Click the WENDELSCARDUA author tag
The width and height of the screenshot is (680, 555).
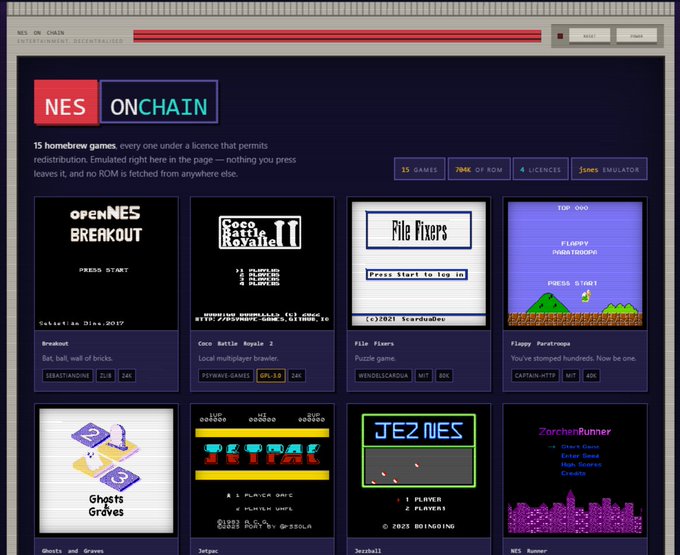383,375
